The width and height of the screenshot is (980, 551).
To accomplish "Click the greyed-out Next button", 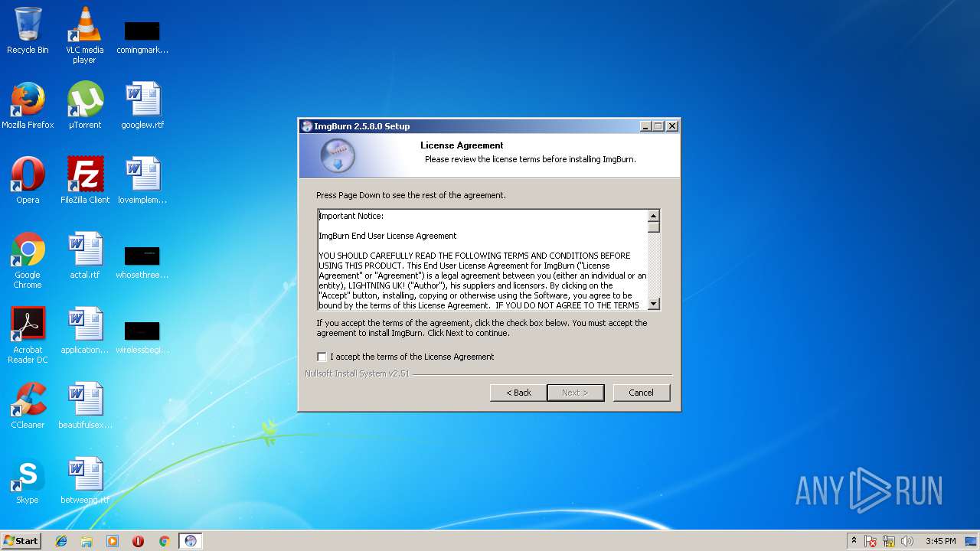I will [576, 393].
